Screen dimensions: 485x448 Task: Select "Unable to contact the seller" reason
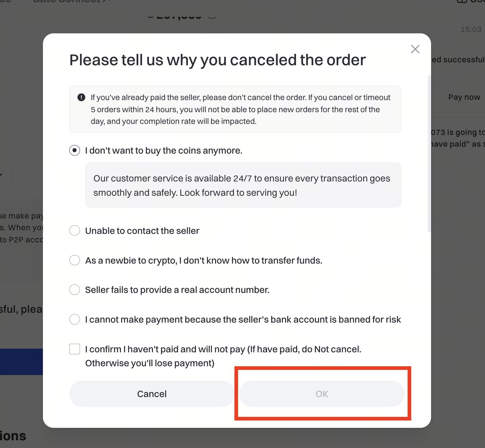[x=75, y=231]
